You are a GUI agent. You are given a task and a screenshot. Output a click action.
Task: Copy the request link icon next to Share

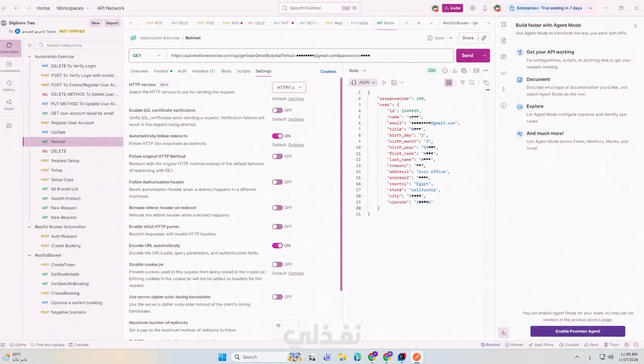pyautogui.click(x=484, y=38)
